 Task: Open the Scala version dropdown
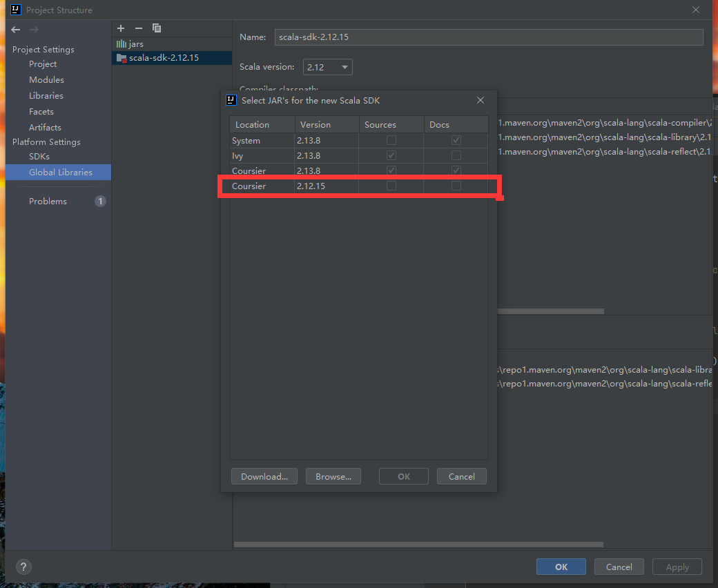coord(327,67)
